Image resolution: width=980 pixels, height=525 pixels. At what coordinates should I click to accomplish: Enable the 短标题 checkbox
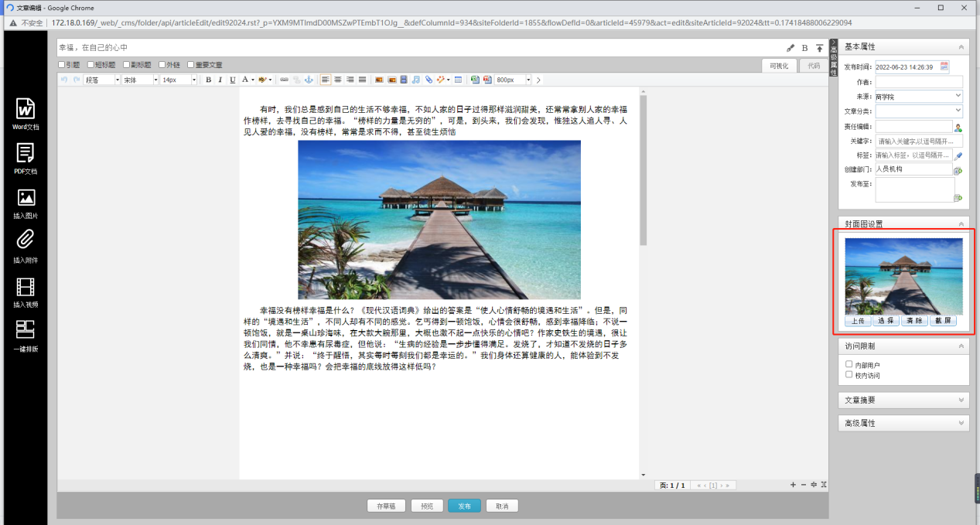pyautogui.click(x=91, y=65)
